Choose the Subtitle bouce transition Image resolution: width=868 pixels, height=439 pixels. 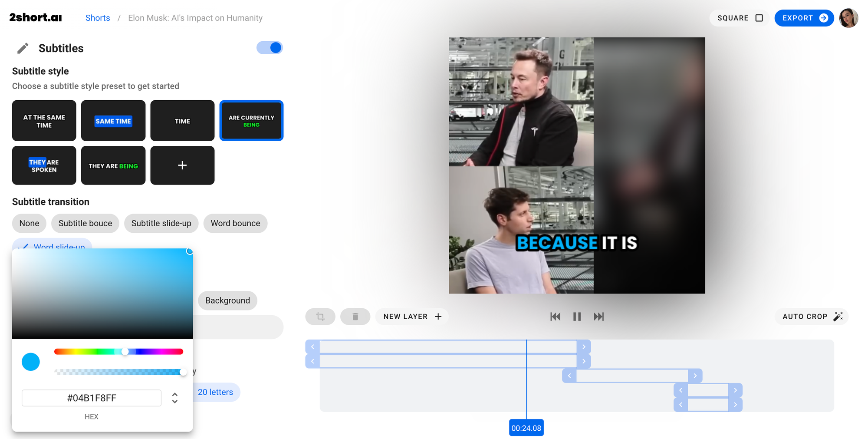coord(85,223)
